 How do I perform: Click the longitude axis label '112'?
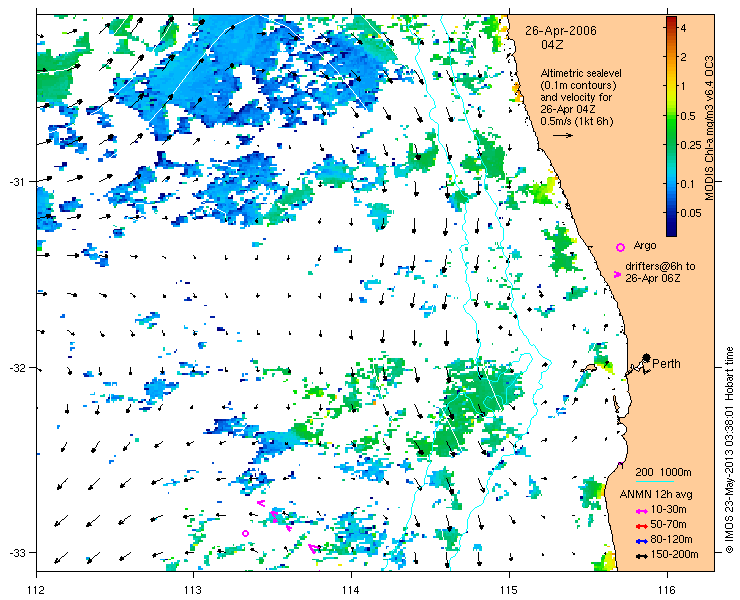[x=36, y=590]
